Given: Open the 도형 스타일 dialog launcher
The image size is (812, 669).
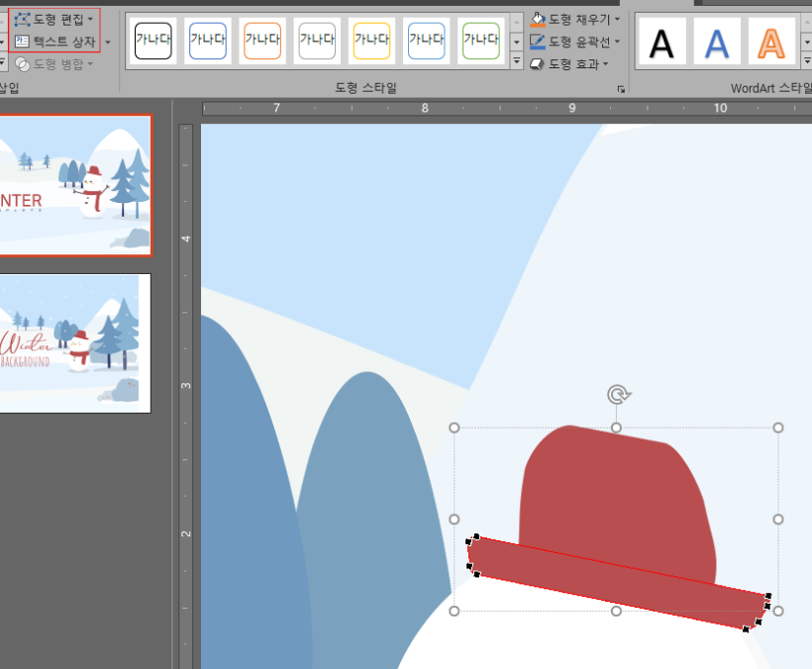Looking at the screenshot, I should (x=621, y=89).
